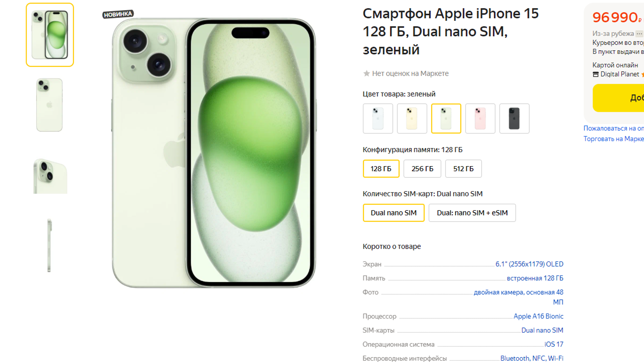Open Apple A16 Bionic processor link
Image resolution: width=644 pixels, height=362 pixels.
pos(538,316)
